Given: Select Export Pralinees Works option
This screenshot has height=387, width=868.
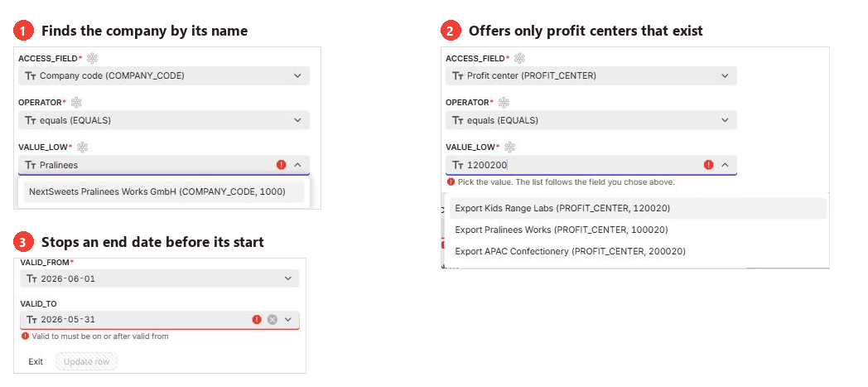Looking at the screenshot, I should [638, 230].
